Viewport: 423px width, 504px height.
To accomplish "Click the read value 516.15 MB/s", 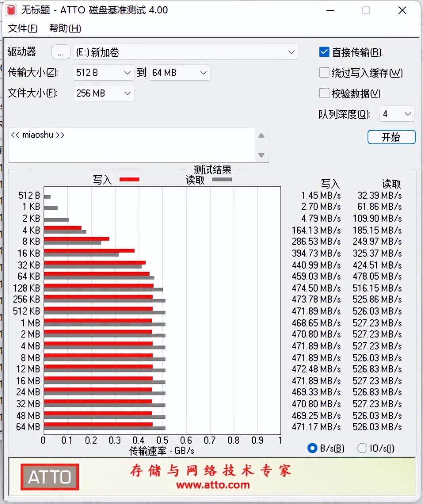I will [377, 288].
